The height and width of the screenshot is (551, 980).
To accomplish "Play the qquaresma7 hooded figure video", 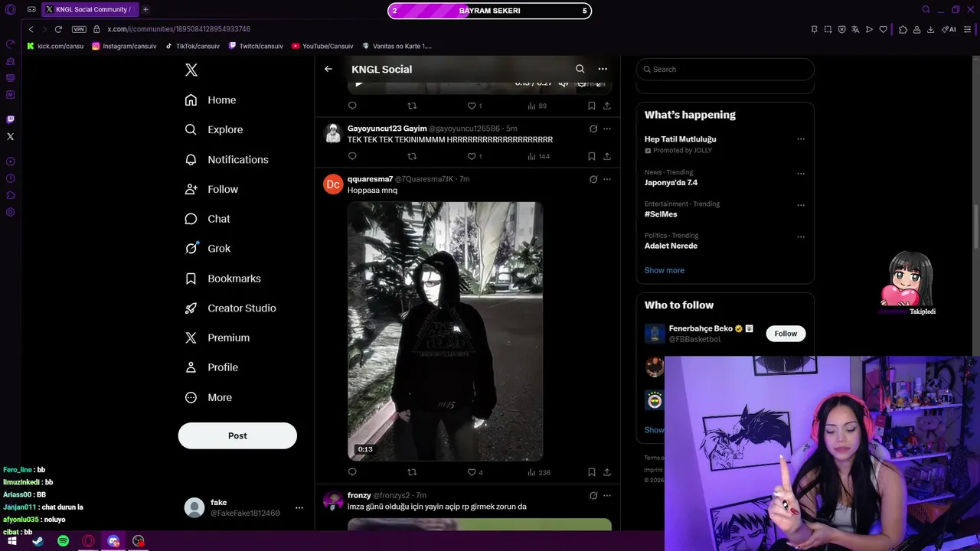I will point(445,331).
